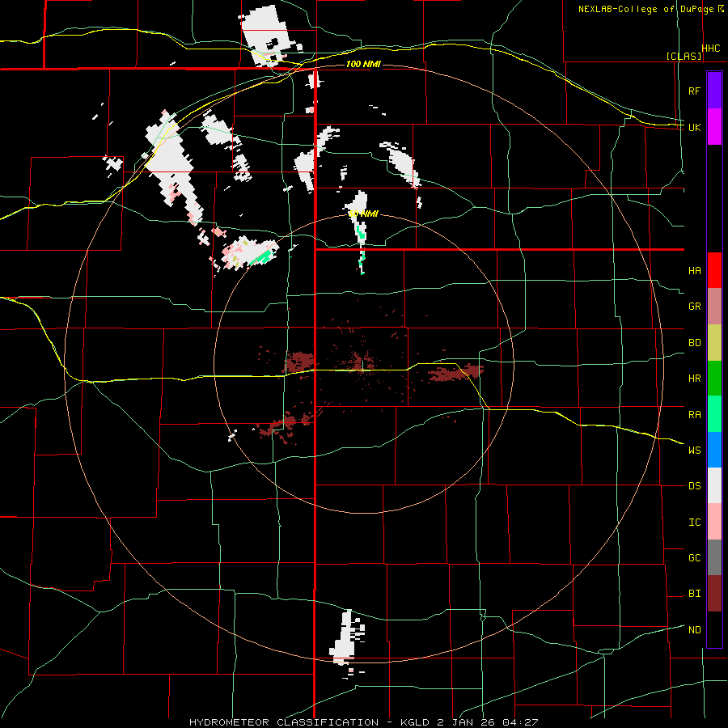Screen dimensions: 728x728
Task: Click the BD yellow-olive legend swatch
Action: coord(714,343)
